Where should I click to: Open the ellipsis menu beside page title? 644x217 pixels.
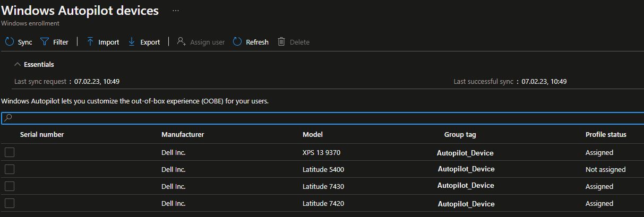point(176,11)
